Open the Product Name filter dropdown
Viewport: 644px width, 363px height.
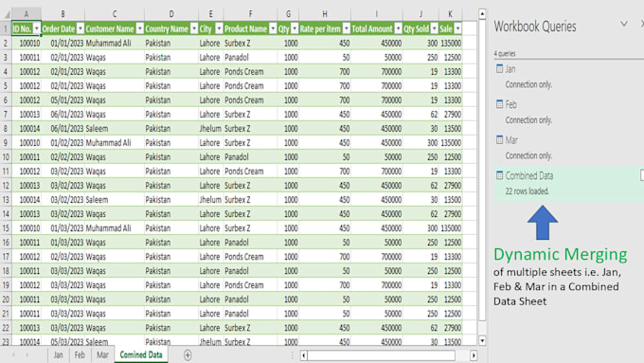(273, 28)
